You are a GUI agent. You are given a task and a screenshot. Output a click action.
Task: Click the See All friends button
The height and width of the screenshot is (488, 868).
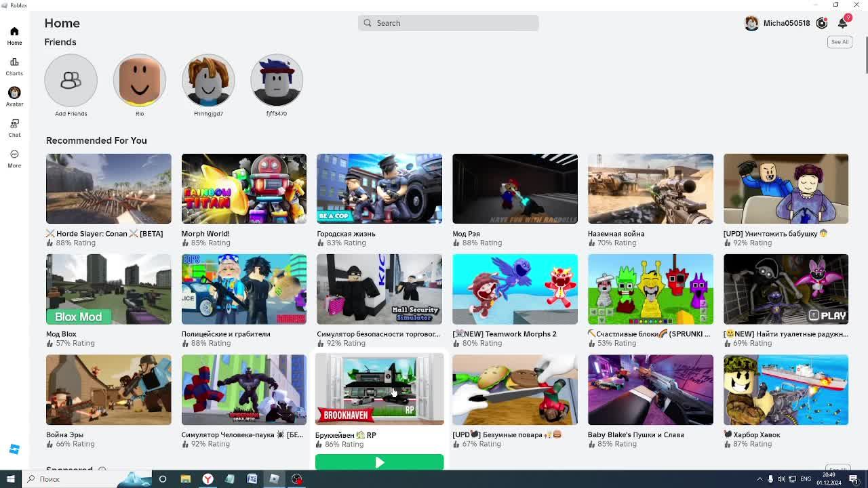[840, 42]
